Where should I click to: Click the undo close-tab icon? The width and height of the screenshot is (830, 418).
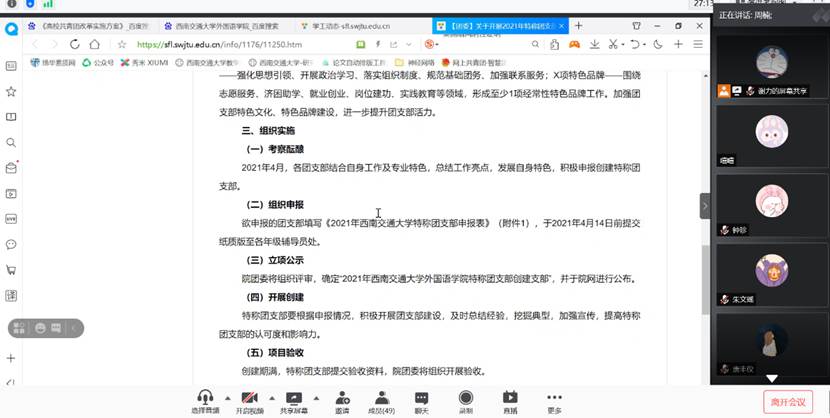pyautogui.click(x=635, y=44)
